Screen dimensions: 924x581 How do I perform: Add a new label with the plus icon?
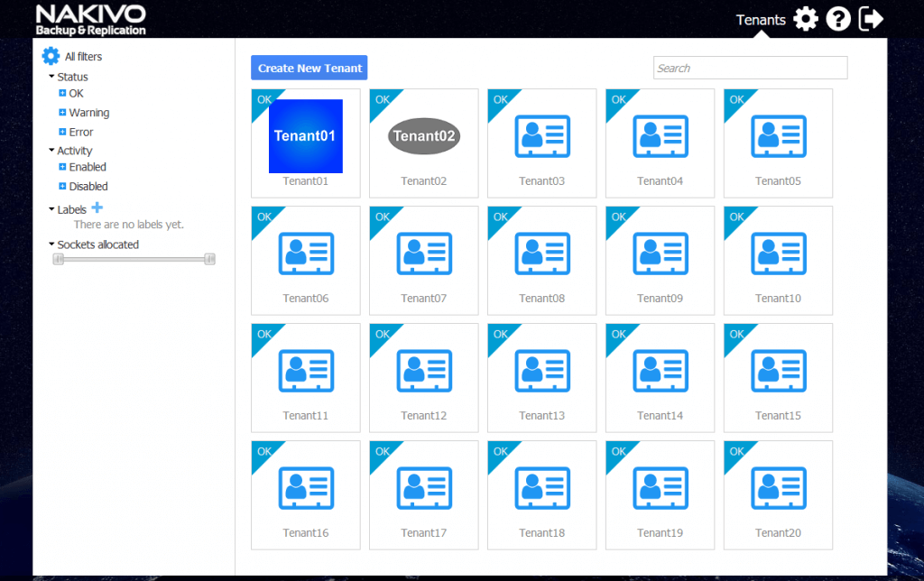[97, 207]
